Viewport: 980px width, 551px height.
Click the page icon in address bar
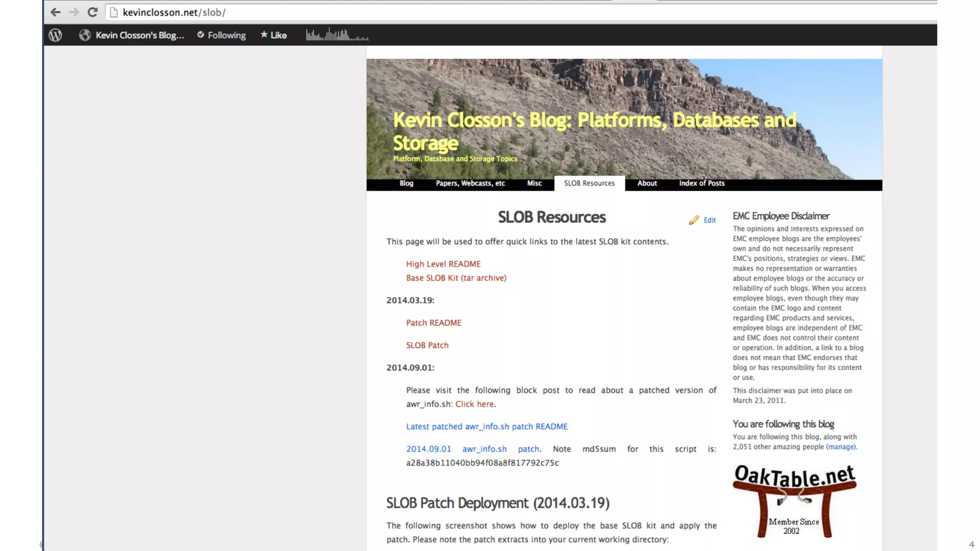114,12
